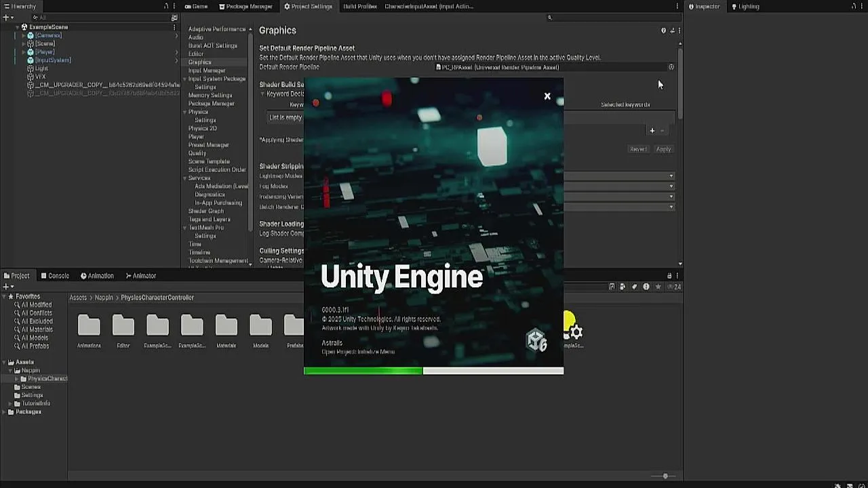868x488 pixels.
Task: Click Nappin in the breadcrumb path
Action: [104, 298]
